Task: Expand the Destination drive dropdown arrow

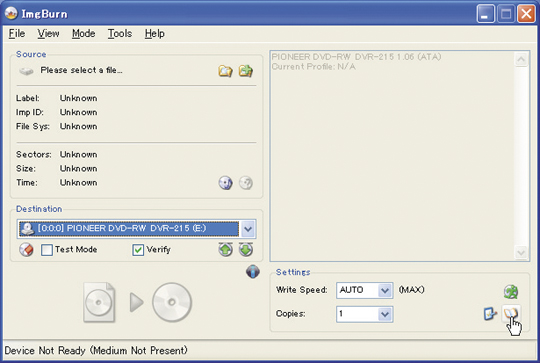Action: tap(248, 229)
